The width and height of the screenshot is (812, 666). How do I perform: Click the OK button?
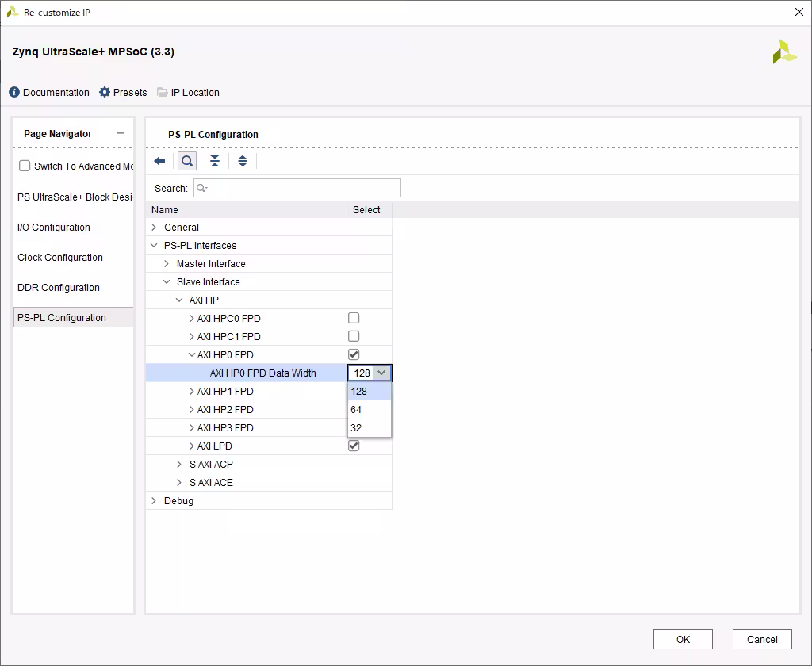click(x=683, y=639)
